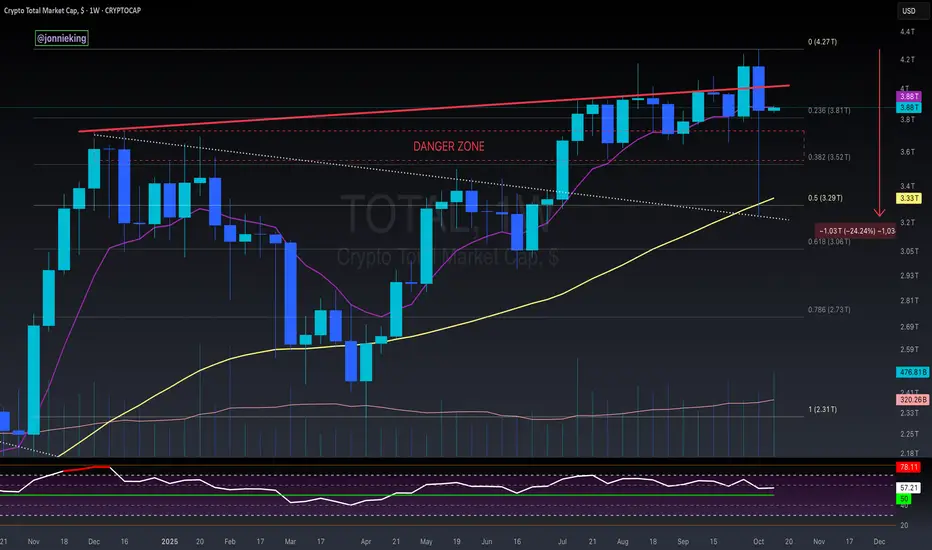Click the yellow 3.33T moving average tag
The height and width of the screenshot is (550, 932).
[x=909, y=199]
